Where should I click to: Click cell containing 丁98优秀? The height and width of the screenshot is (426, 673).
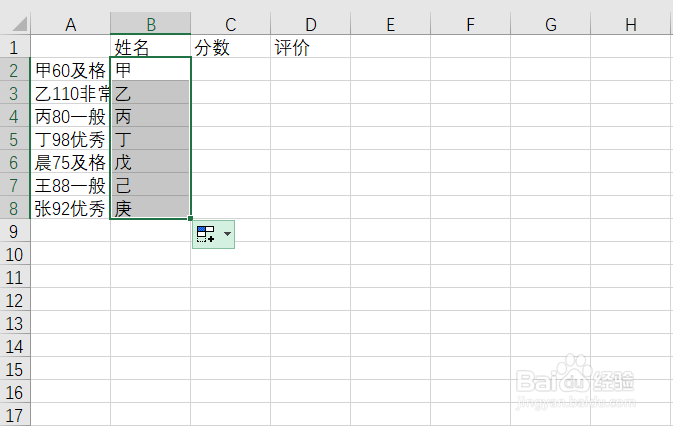coord(70,139)
